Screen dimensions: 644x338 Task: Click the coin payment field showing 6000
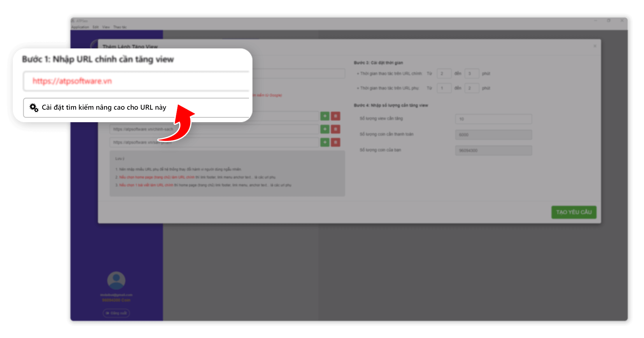click(494, 135)
